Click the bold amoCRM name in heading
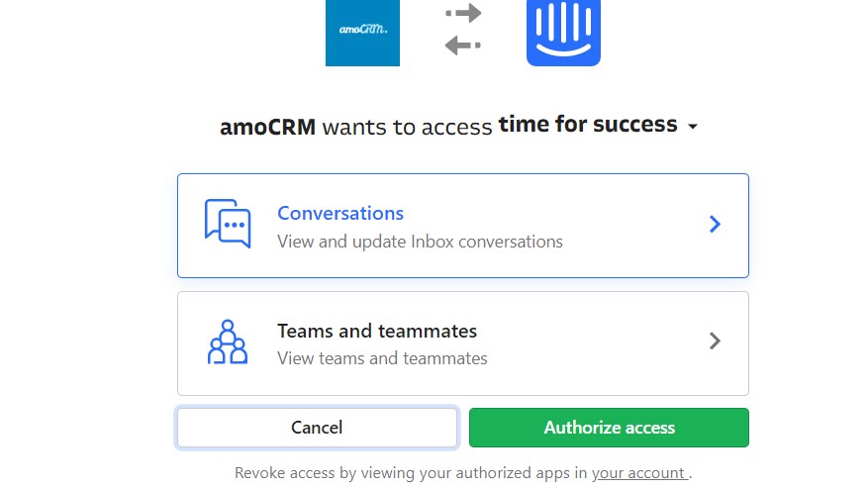868x490 pixels. pyautogui.click(x=267, y=127)
